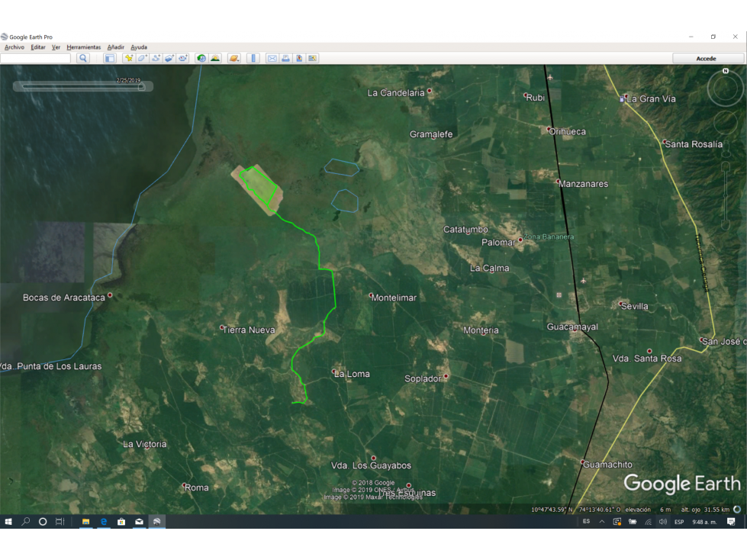Click the Sevilla place label
The image size is (747, 560).
point(635,306)
